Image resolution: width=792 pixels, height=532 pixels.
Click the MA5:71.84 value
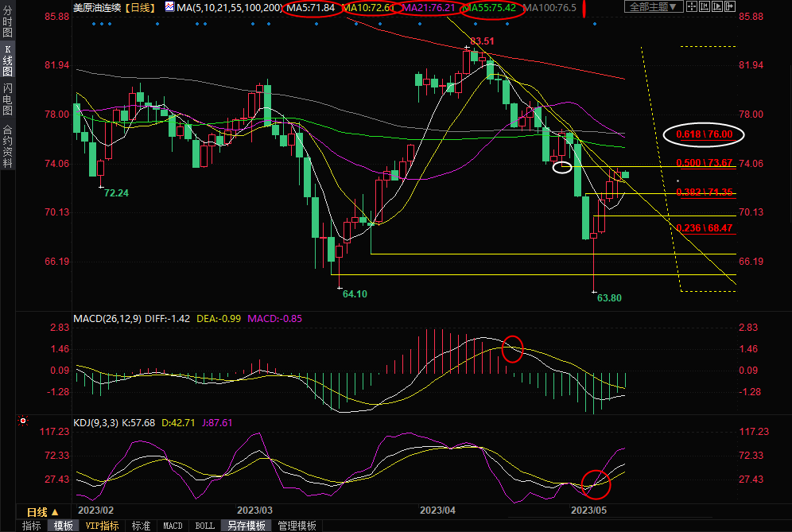(x=311, y=8)
